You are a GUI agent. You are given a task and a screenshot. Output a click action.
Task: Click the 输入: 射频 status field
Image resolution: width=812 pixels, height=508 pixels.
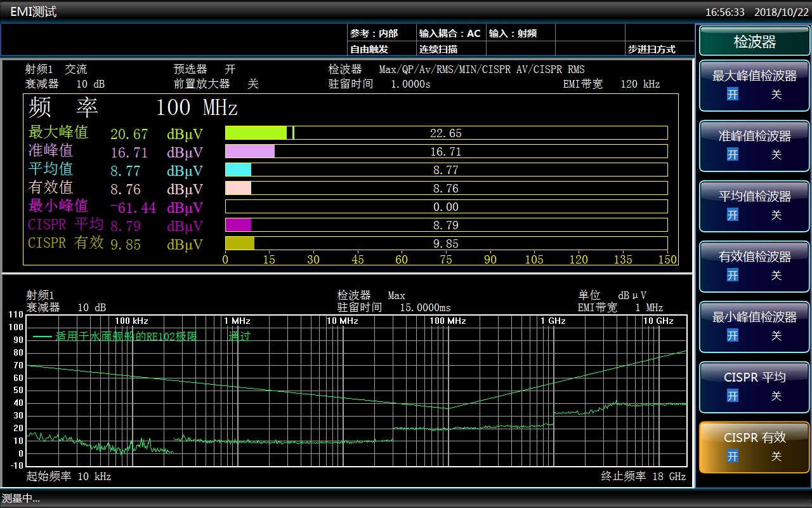point(513,33)
